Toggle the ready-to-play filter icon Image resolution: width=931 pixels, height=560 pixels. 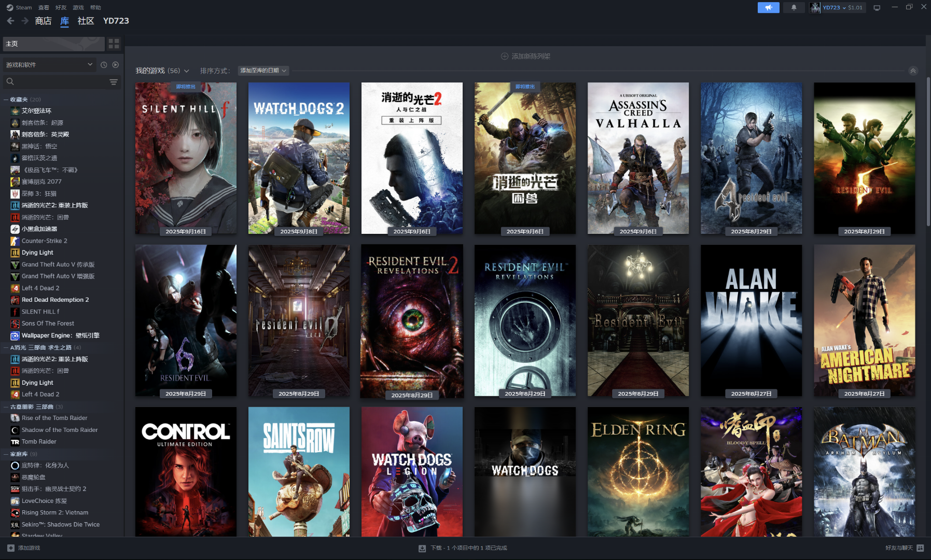click(116, 65)
